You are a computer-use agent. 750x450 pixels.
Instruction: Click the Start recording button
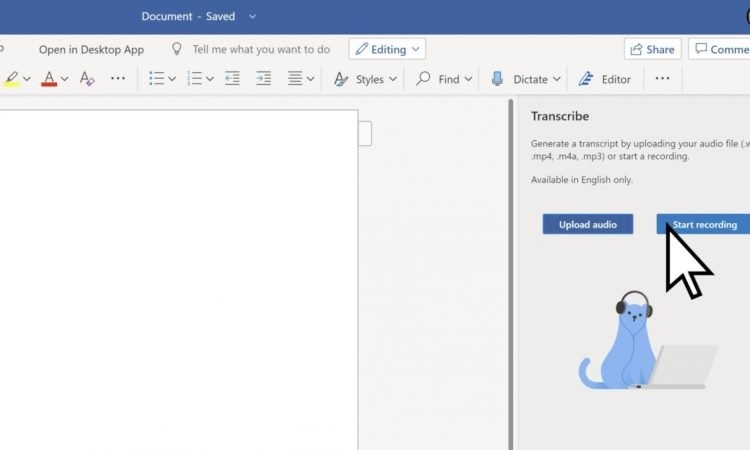coord(703,224)
